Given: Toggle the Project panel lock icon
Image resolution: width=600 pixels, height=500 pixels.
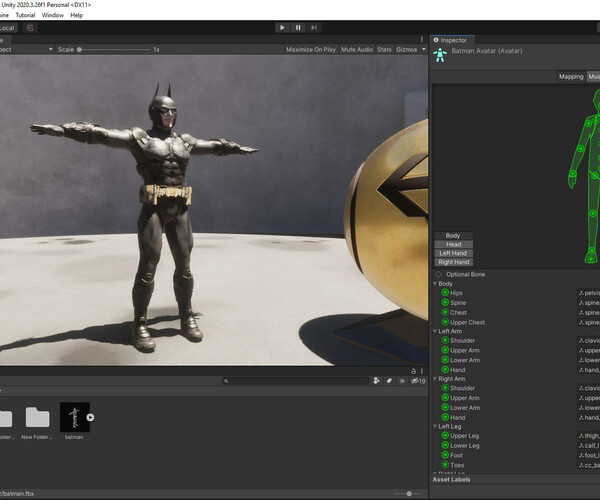Looking at the screenshot, I should pyautogui.click(x=413, y=371).
